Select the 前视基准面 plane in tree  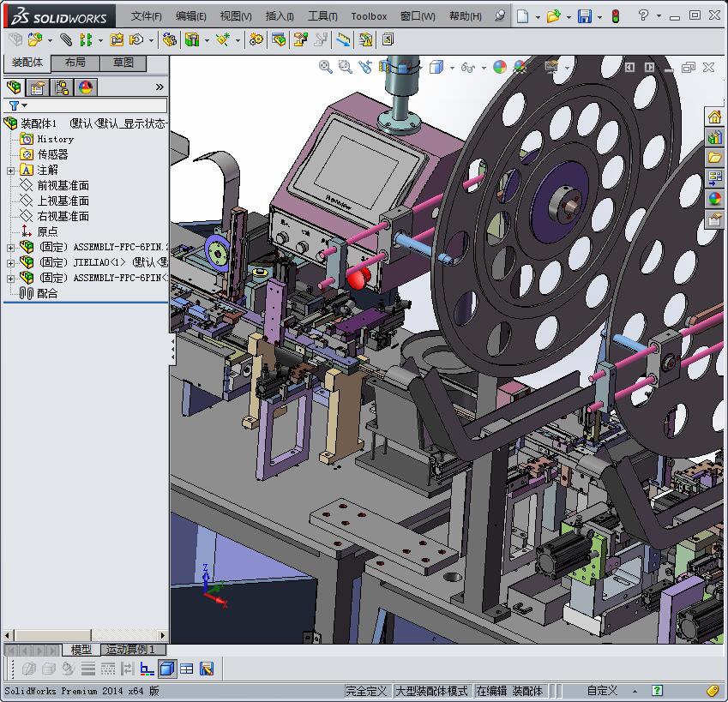(x=63, y=185)
